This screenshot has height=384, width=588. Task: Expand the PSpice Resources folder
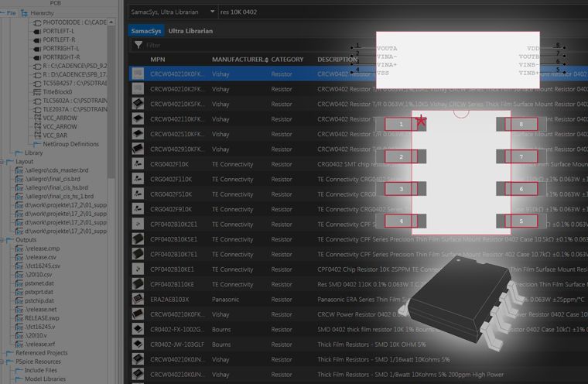[2, 362]
